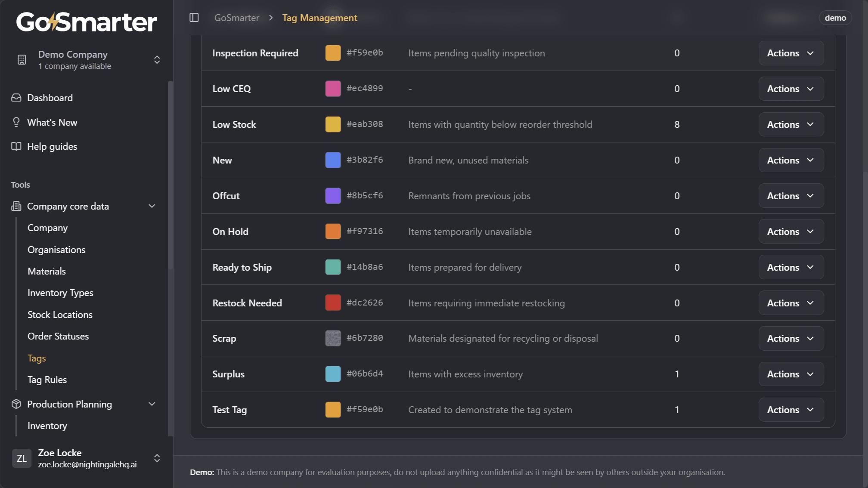The width and height of the screenshot is (868, 488).
Task: Switch to Tag Rules in the sidebar
Action: [47, 380]
